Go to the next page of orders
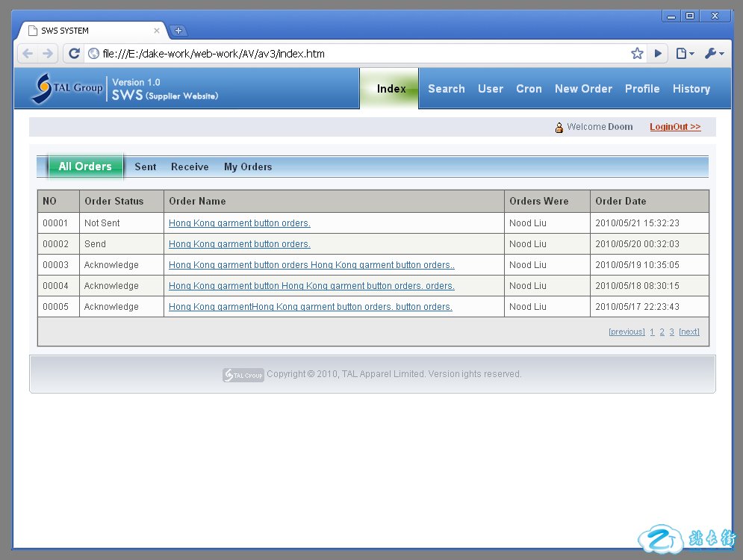The image size is (743, 560). click(688, 332)
